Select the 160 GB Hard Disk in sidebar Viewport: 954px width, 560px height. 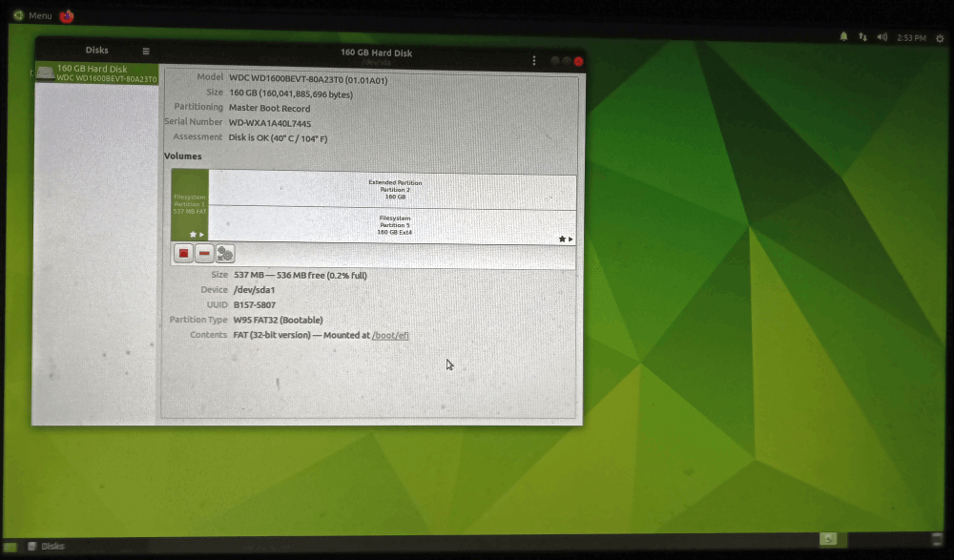click(96, 73)
